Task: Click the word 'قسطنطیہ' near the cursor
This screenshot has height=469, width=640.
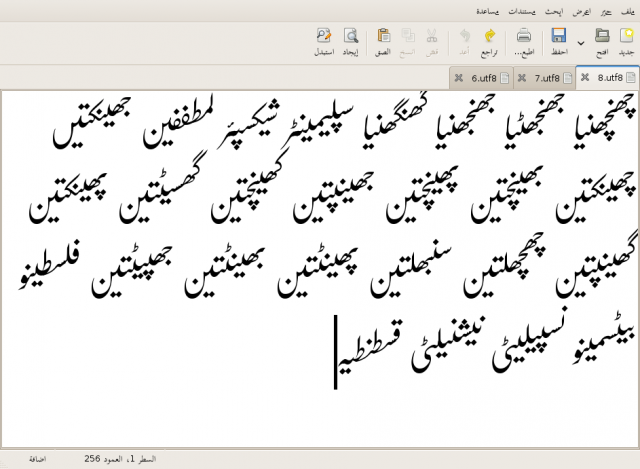Action: [370, 347]
